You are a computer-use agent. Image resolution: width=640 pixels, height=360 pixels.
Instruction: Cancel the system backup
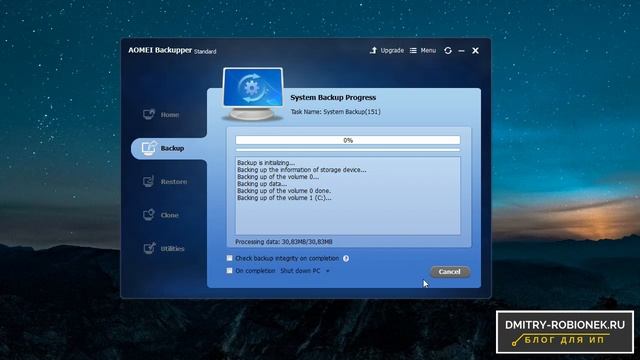click(x=449, y=272)
